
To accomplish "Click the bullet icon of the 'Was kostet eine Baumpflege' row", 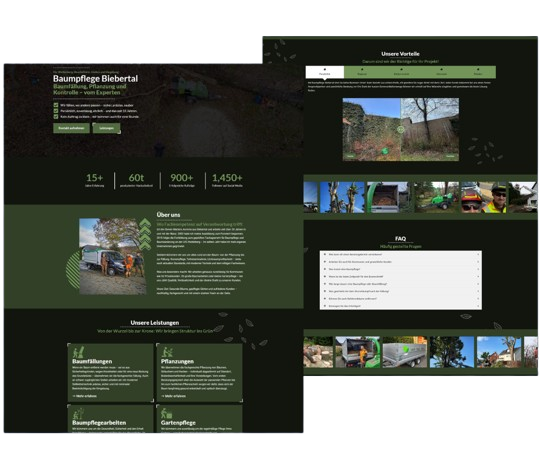I will tap(325, 269).
